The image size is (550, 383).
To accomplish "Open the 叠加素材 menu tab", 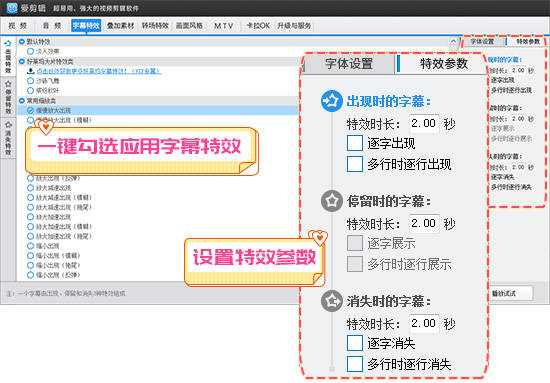I will point(120,26).
